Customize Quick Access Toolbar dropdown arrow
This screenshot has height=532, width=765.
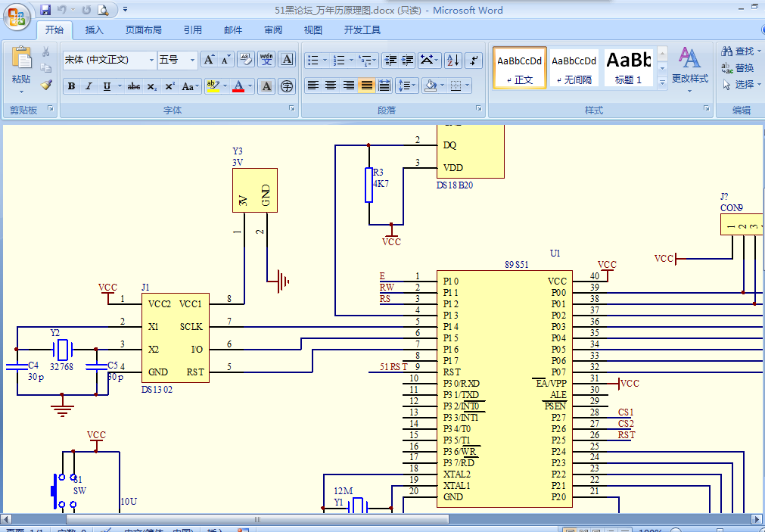point(126,9)
